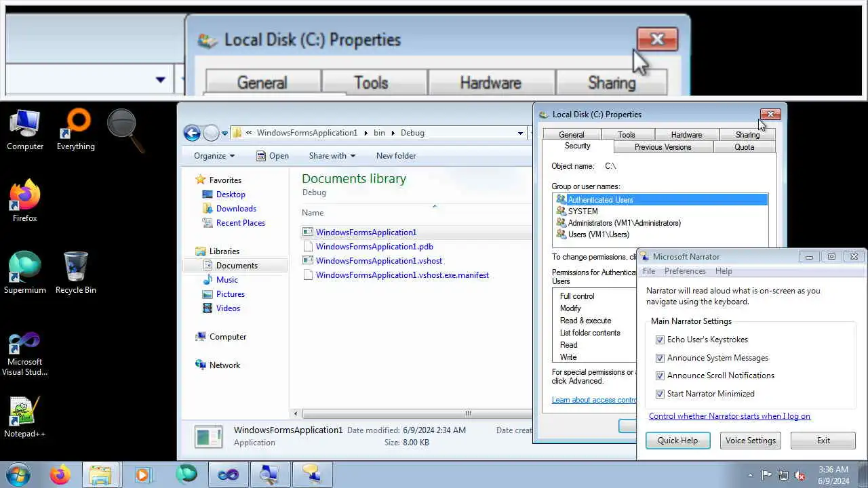Expand breadcrumb arrow after WindowsFormsApplication1
Viewport: 868px width, 488px height.
[365, 133]
